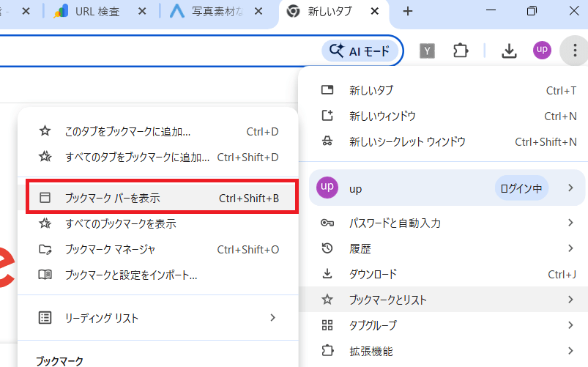This screenshot has height=367, width=588.
Task: Click the three-dot Chrome menu button
Action: 571,51
